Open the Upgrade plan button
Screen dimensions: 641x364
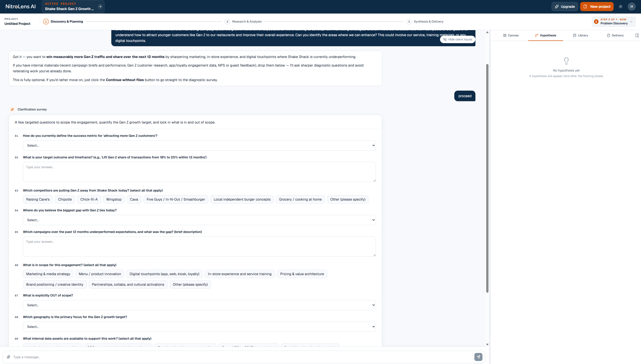[x=565, y=7]
